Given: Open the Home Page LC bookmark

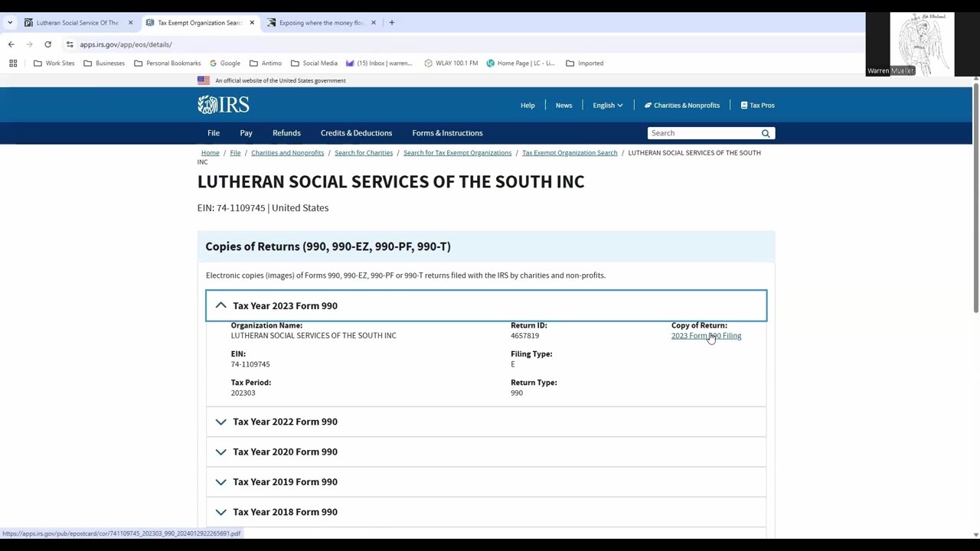Looking at the screenshot, I should pos(521,64).
